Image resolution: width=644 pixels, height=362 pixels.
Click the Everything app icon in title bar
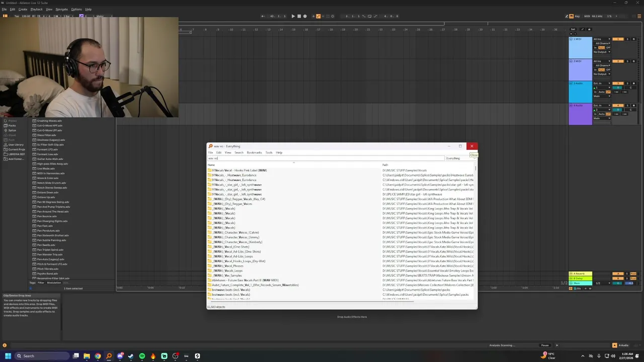(x=210, y=146)
